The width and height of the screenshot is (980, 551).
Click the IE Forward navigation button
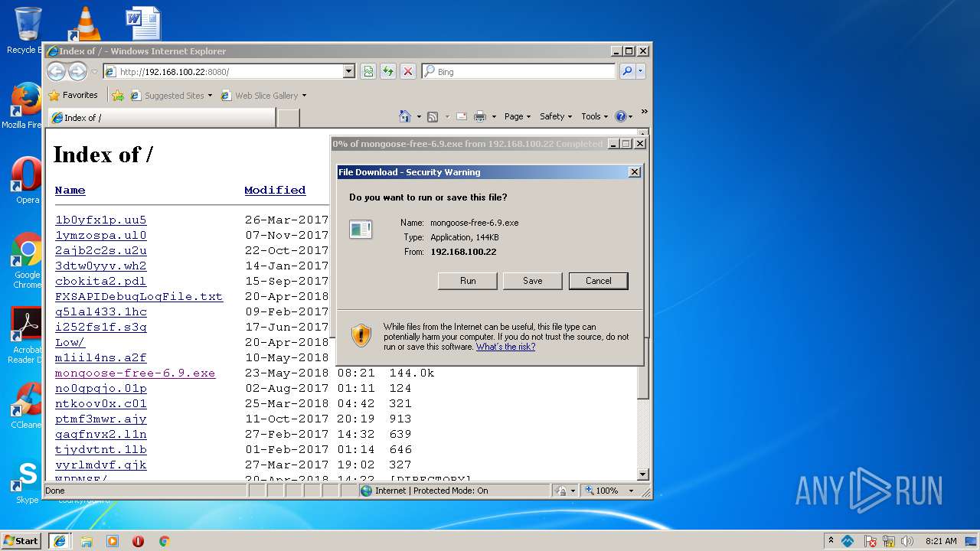click(77, 71)
